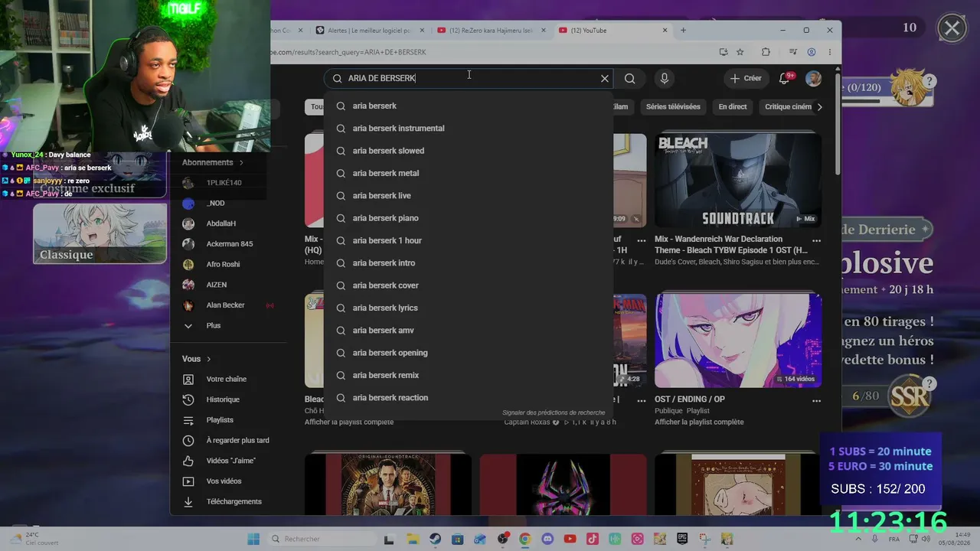This screenshot has width=980, height=551.
Task: Click the magnifier search button
Action: pos(629,78)
